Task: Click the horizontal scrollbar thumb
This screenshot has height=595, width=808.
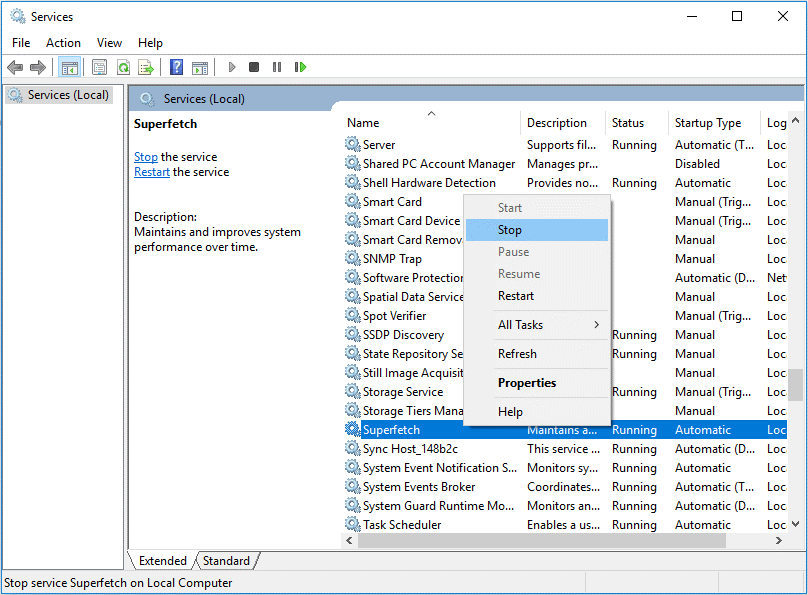Action: pos(542,540)
